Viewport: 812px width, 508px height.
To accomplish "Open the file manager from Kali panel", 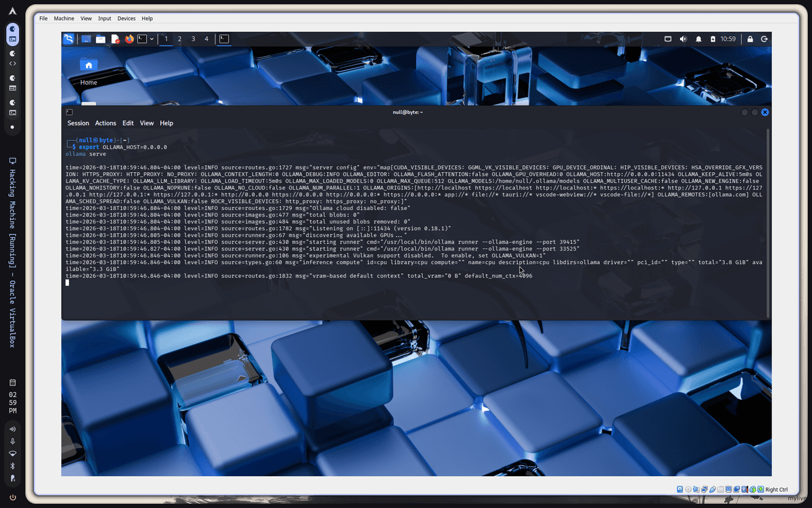I will pos(100,39).
